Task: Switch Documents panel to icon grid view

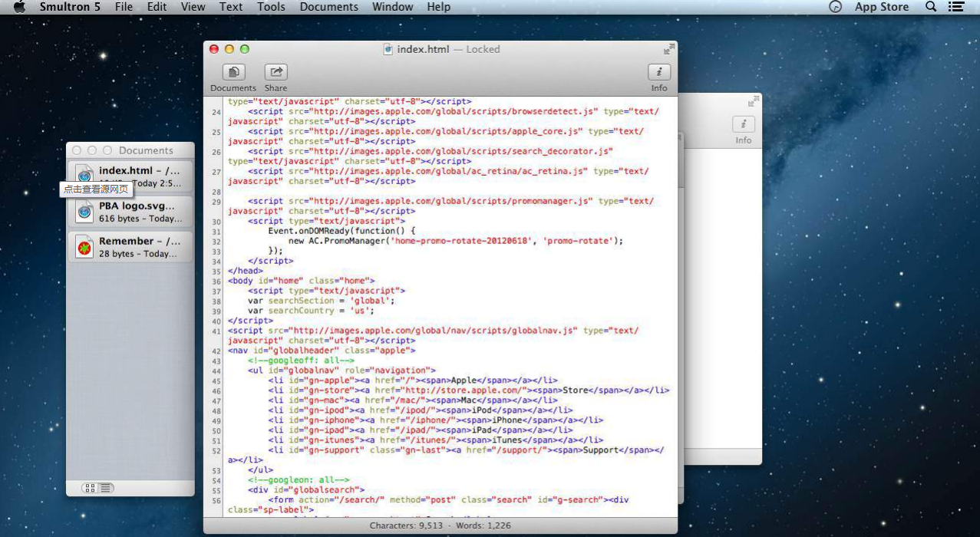Action: click(x=90, y=488)
